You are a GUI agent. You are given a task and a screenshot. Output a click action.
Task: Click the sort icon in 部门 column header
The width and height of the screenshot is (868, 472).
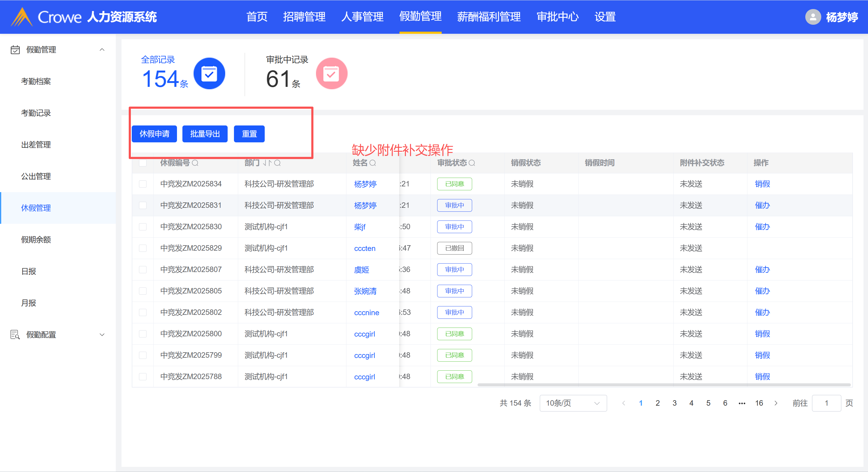267,163
